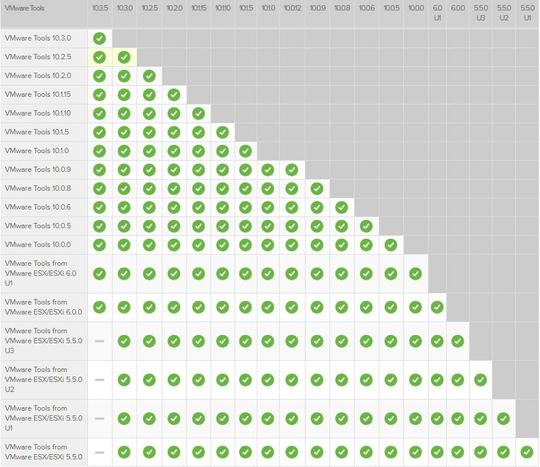Select the 'VMware Tools 10.0.9' row label
The width and height of the screenshot is (540, 467).
point(38,169)
